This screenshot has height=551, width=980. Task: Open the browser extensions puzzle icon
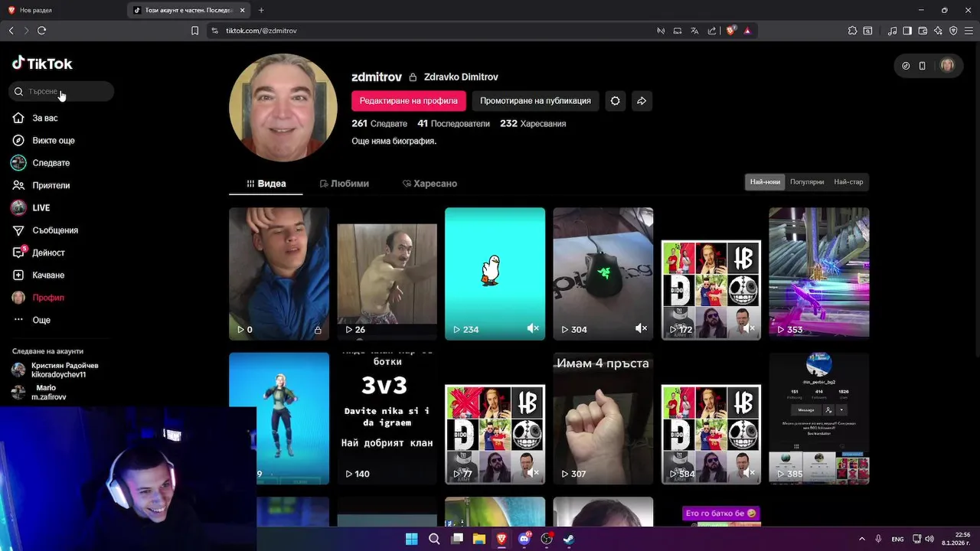click(852, 31)
